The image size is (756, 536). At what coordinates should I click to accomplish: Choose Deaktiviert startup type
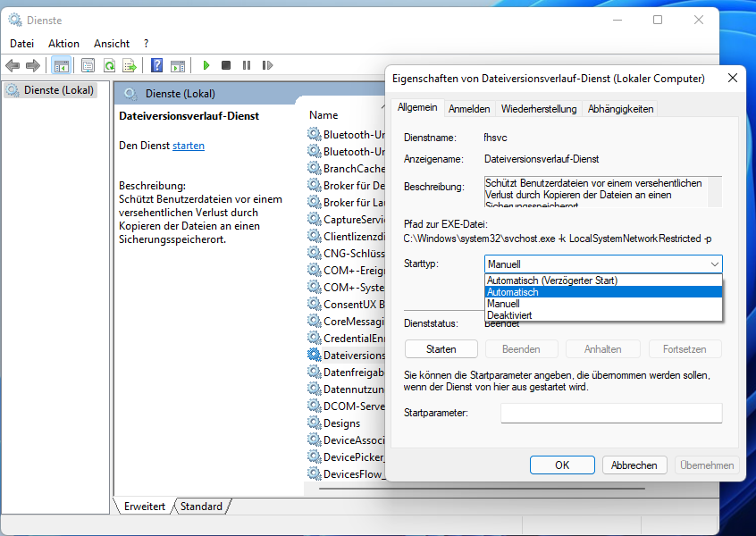(x=603, y=315)
